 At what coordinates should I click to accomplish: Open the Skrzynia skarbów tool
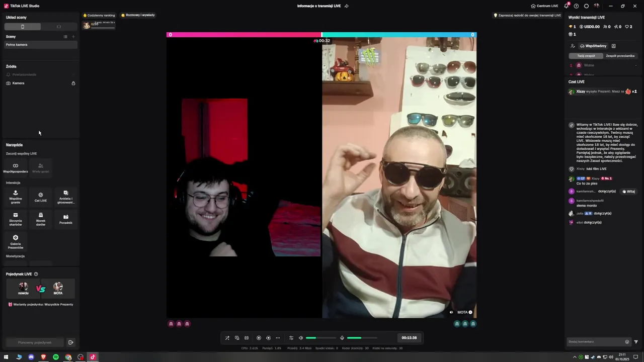tap(16, 219)
